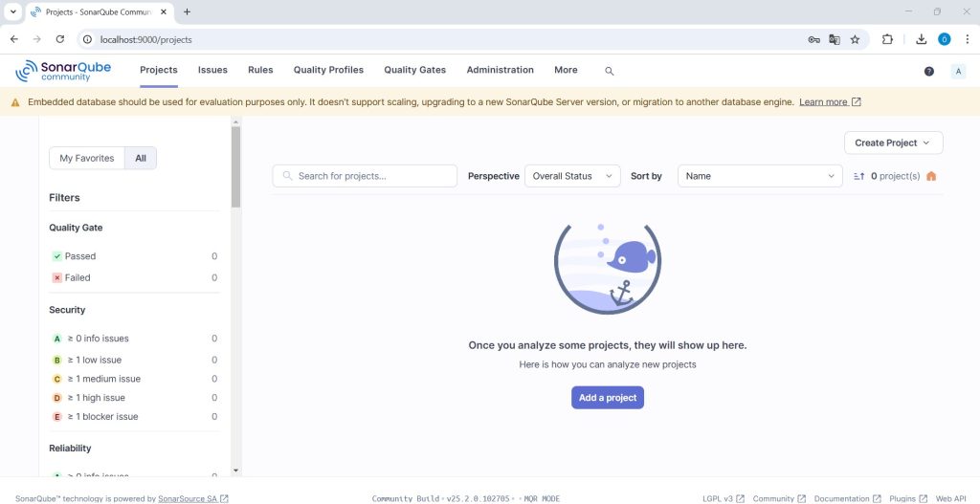Open the LGPL v3 footer link
Viewport: 980px width, 504px height.
tap(724, 498)
